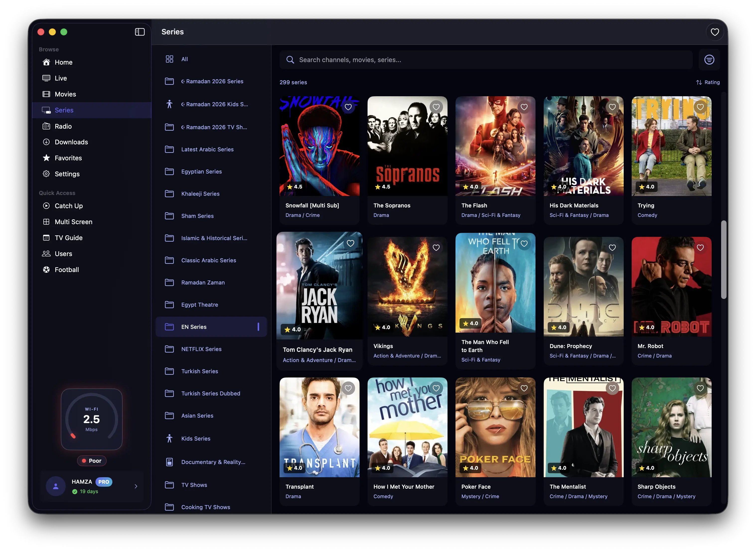Favorite Trying using its heart icon
The width and height of the screenshot is (756, 551).
coord(700,107)
